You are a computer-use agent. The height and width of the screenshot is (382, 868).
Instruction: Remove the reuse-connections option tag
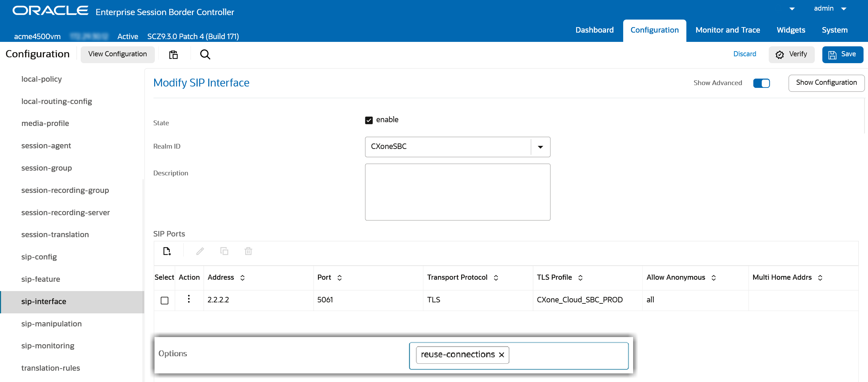[502, 355]
